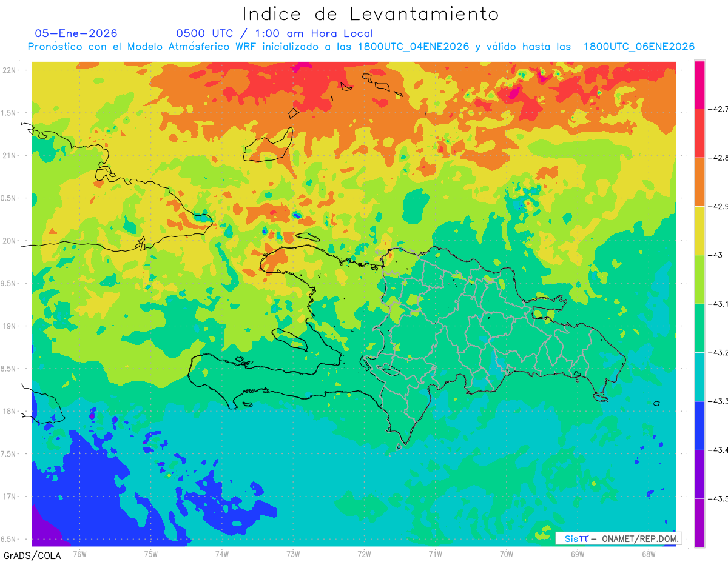Click the '76W' longitude label
Screen dimensions: 728x562
79,554
